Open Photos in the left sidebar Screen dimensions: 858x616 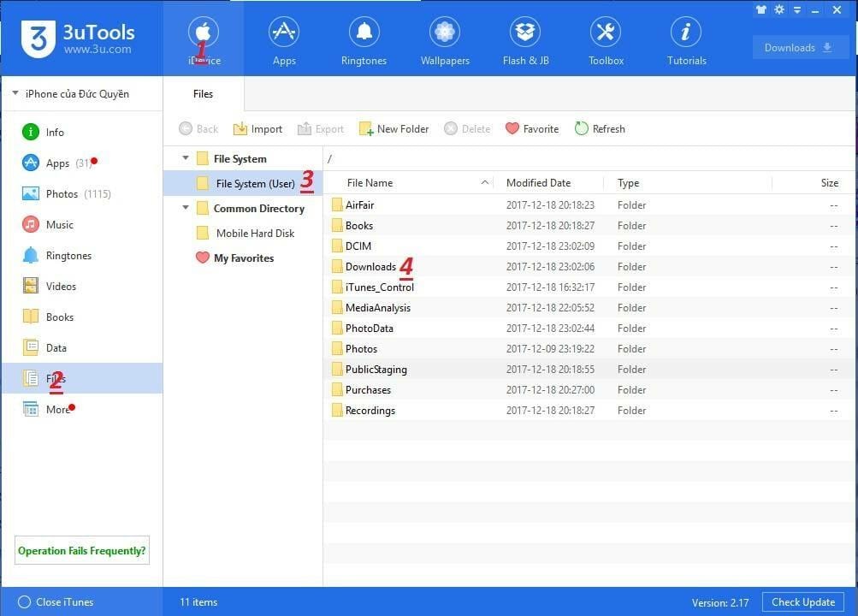point(62,194)
